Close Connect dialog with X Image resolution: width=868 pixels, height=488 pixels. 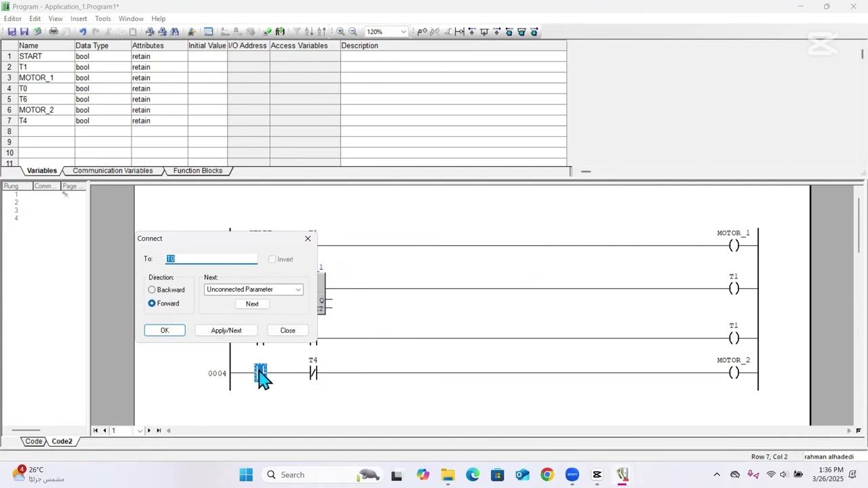[308, 239]
